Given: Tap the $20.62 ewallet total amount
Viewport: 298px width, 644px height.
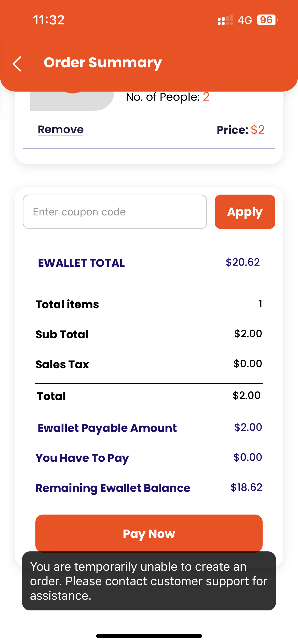Looking at the screenshot, I should (x=242, y=262).
